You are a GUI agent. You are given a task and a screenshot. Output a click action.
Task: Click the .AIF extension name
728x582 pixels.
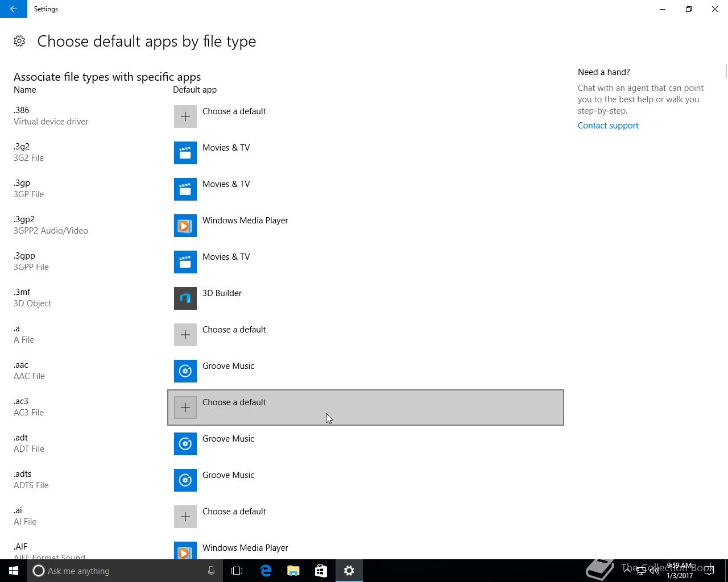[x=20, y=547]
